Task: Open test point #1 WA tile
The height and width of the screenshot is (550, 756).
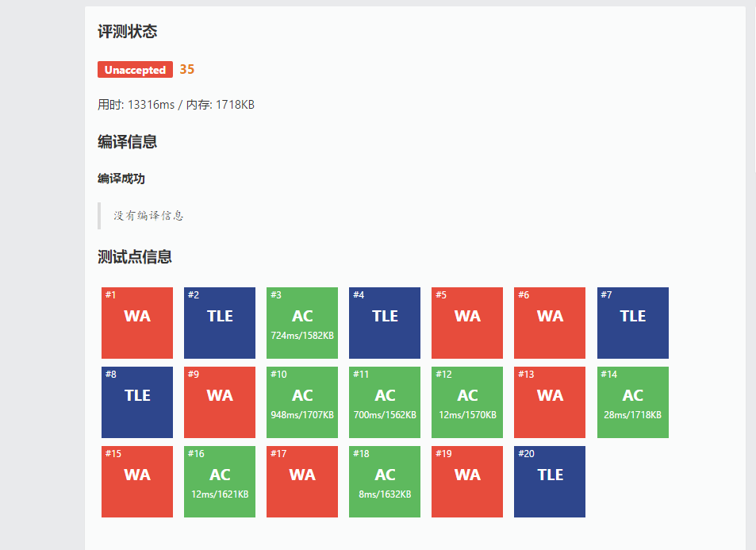Action: (137, 323)
